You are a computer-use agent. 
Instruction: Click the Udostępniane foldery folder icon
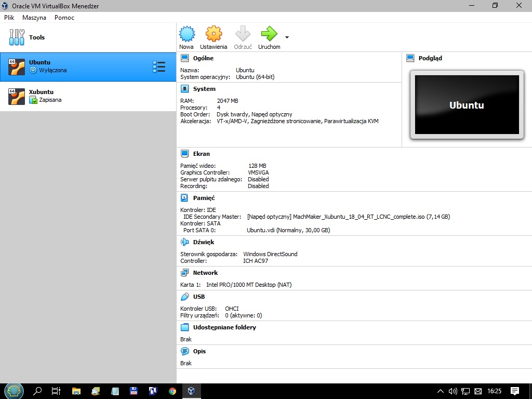click(x=184, y=327)
